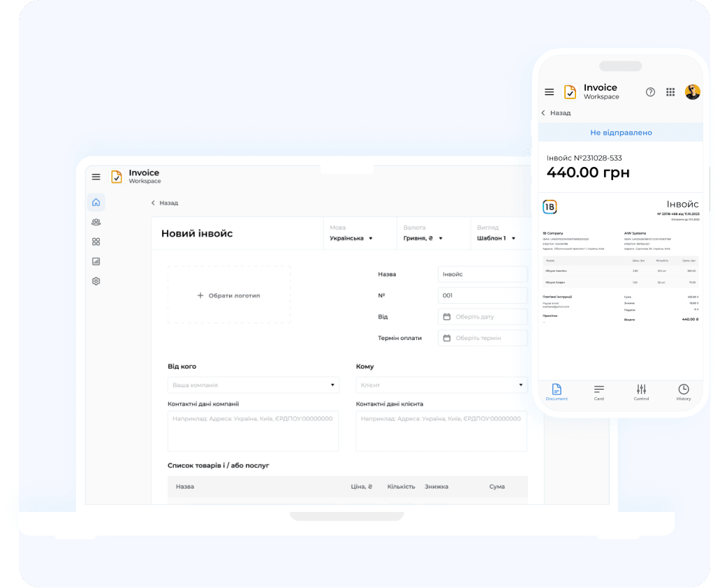Click the user avatar on phone header
Image resolution: width=720 pixels, height=588 pixels.
[692, 92]
